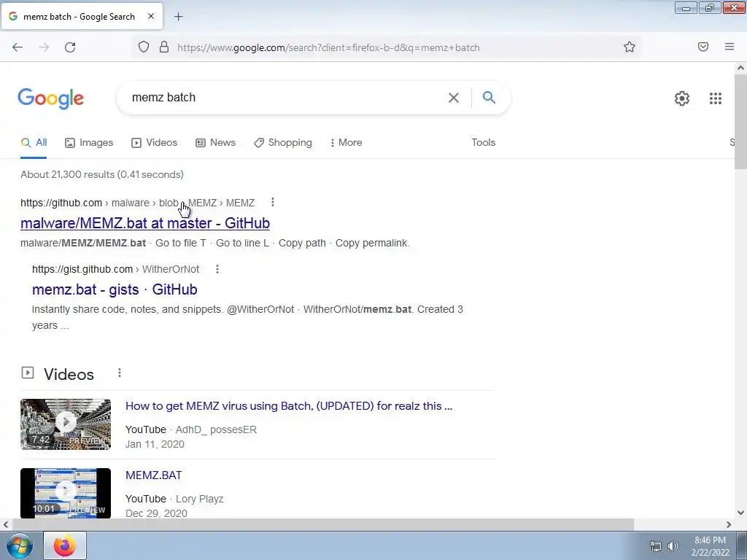Click the horizontal scroll left arrow
Image resolution: width=747 pixels, height=560 pixels.
tap(6, 524)
